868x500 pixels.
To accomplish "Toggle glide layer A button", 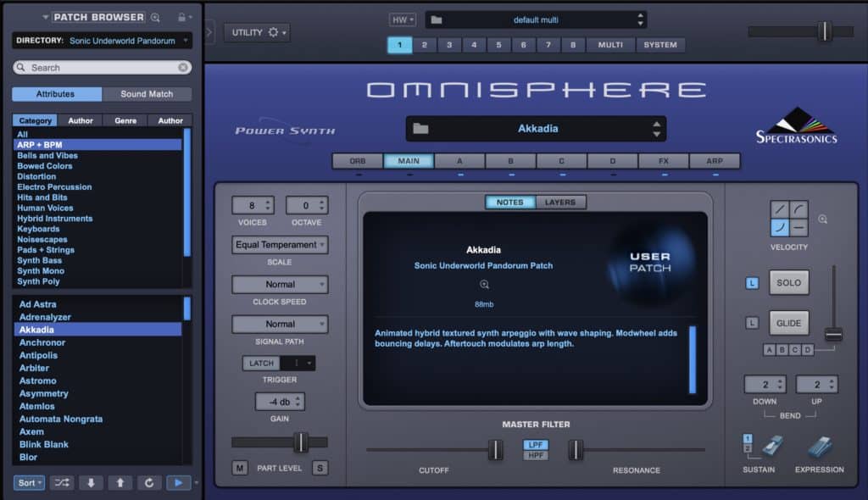I will coord(770,350).
